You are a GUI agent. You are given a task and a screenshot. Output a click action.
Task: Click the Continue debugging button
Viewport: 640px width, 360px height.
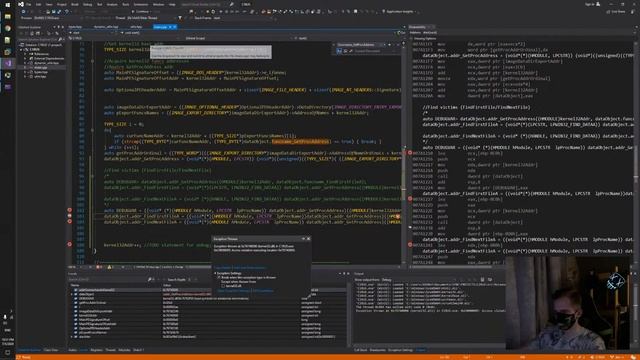[141, 12]
